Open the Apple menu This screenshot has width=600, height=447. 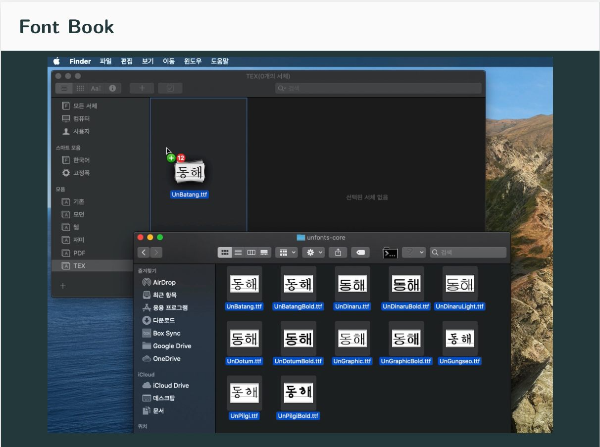click(x=57, y=61)
